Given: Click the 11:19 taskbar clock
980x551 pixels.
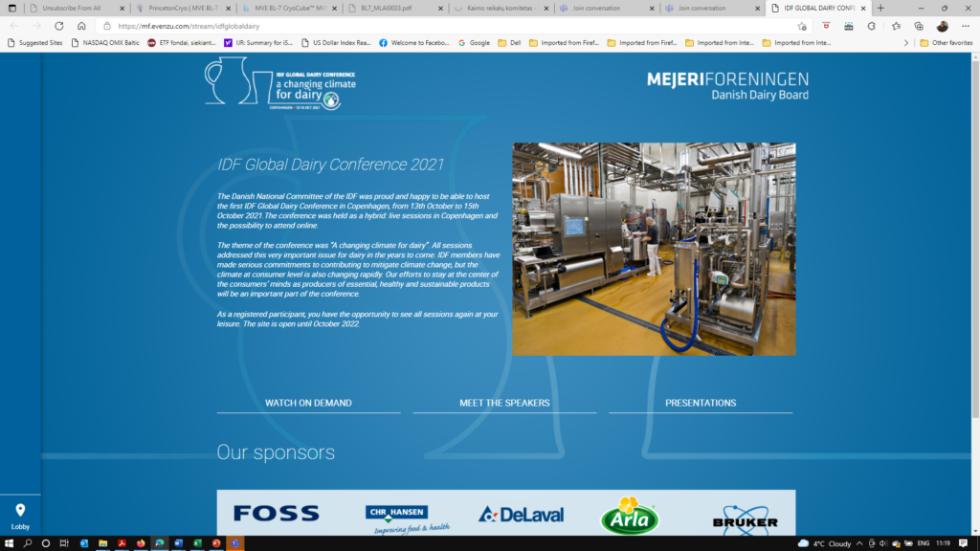Looking at the screenshot, I should click(x=943, y=543).
